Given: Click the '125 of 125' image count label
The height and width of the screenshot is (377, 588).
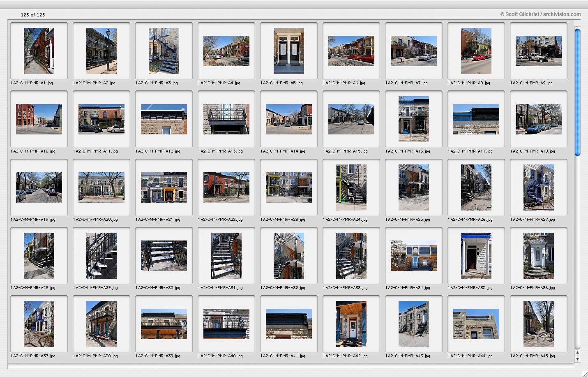Looking at the screenshot, I should 33,15.
